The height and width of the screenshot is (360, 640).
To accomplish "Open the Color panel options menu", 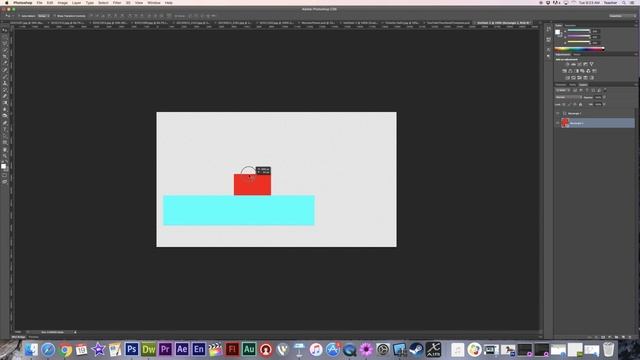I will point(636,25).
